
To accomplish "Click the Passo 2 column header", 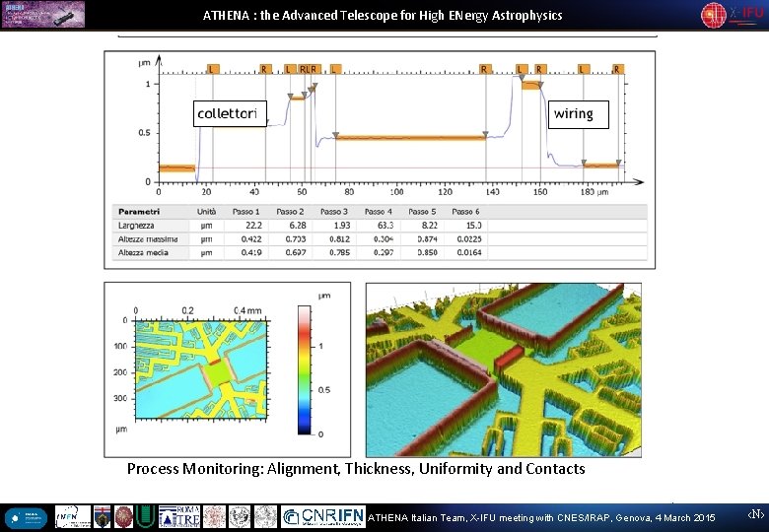I will 290,212.
